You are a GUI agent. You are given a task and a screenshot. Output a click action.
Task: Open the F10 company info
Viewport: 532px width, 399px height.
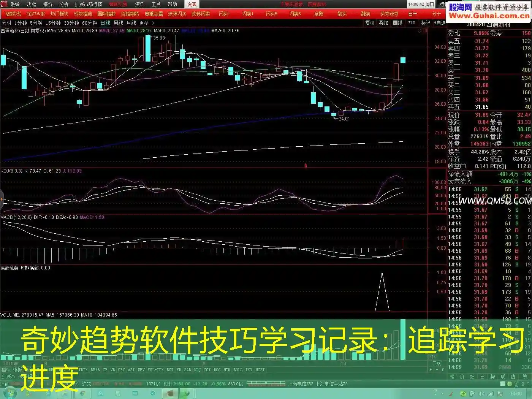(x=412, y=23)
